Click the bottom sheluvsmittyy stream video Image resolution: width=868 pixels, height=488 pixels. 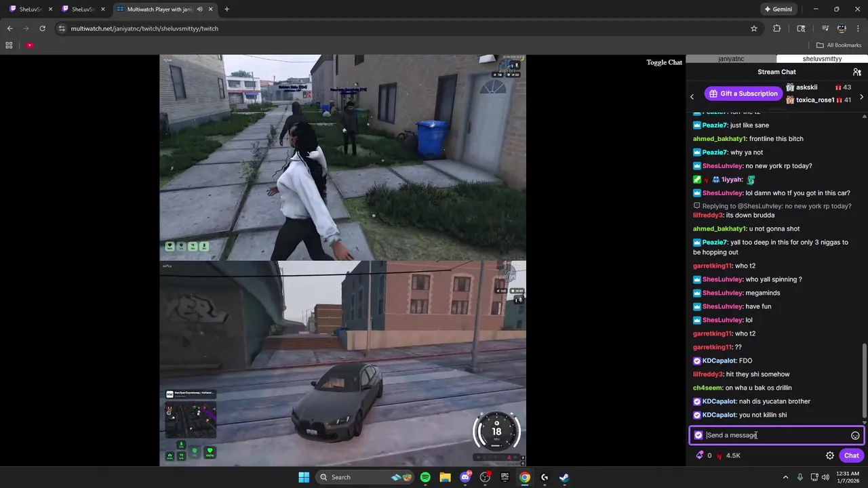click(342, 363)
